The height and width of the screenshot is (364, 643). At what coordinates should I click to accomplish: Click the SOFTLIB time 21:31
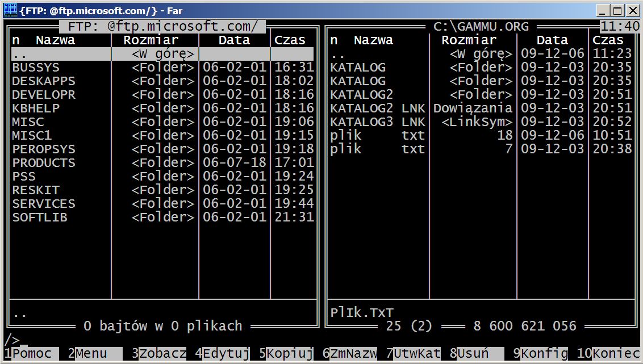click(294, 217)
